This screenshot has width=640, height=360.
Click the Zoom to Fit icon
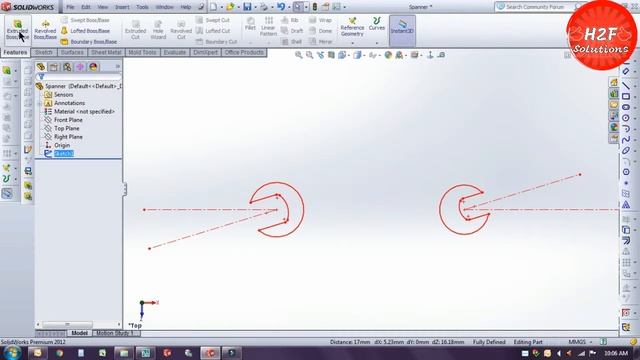(x=299, y=55)
